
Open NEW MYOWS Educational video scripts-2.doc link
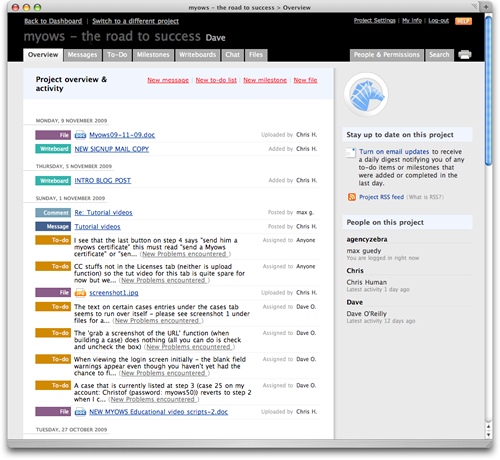pos(158,412)
